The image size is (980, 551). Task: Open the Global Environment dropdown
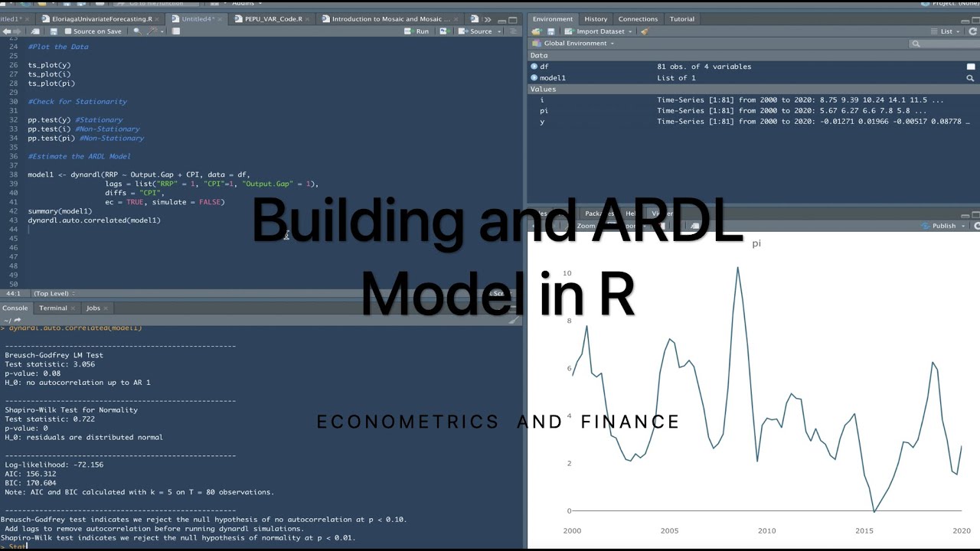point(575,43)
